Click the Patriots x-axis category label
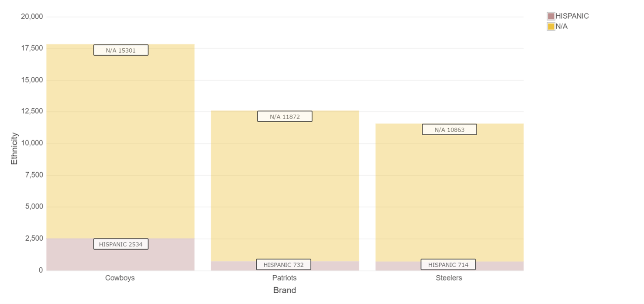This screenshot has height=304, width=644. (284, 278)
